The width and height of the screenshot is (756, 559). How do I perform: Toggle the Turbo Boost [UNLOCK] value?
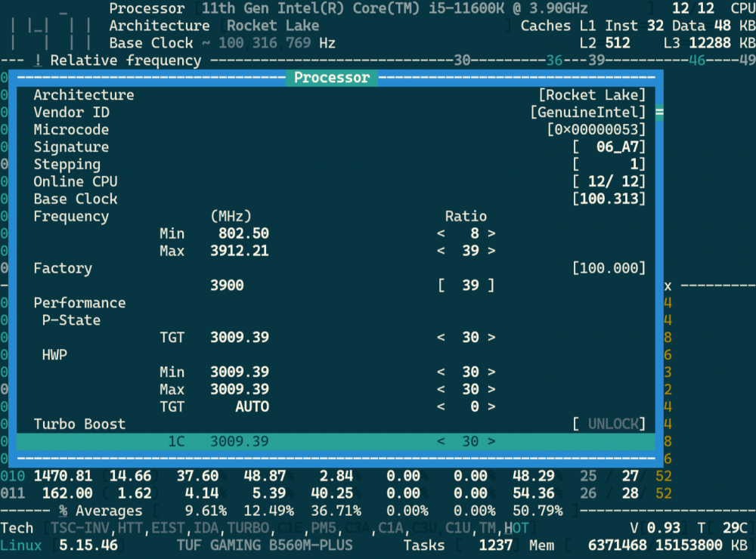click(609, 424)
